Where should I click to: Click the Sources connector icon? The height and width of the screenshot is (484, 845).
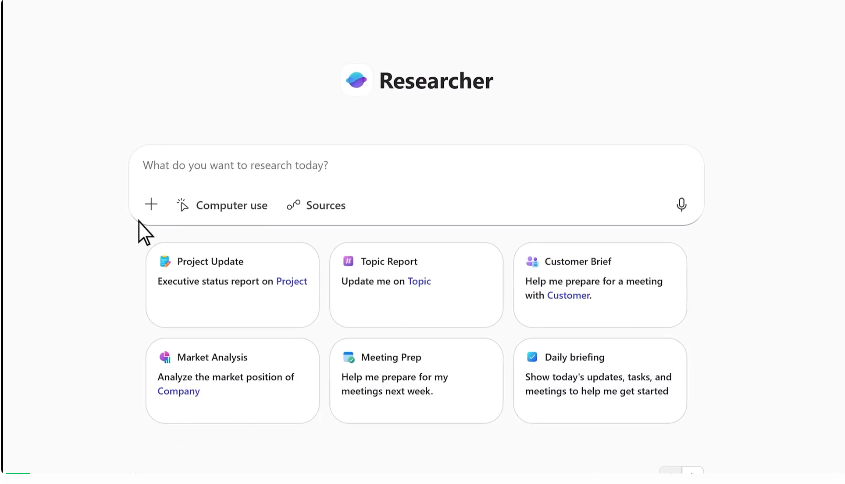click(x=293, y=205)
